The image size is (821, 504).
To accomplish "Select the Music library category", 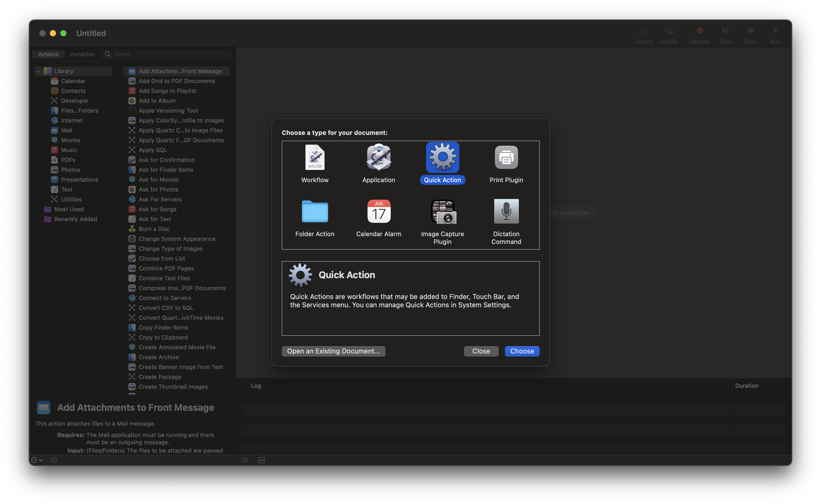I will pos(69,150).
